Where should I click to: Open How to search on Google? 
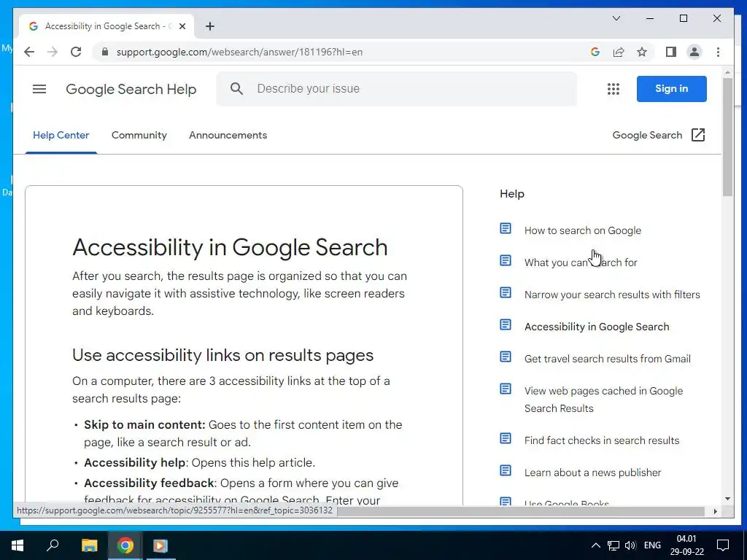coord(583,230)
